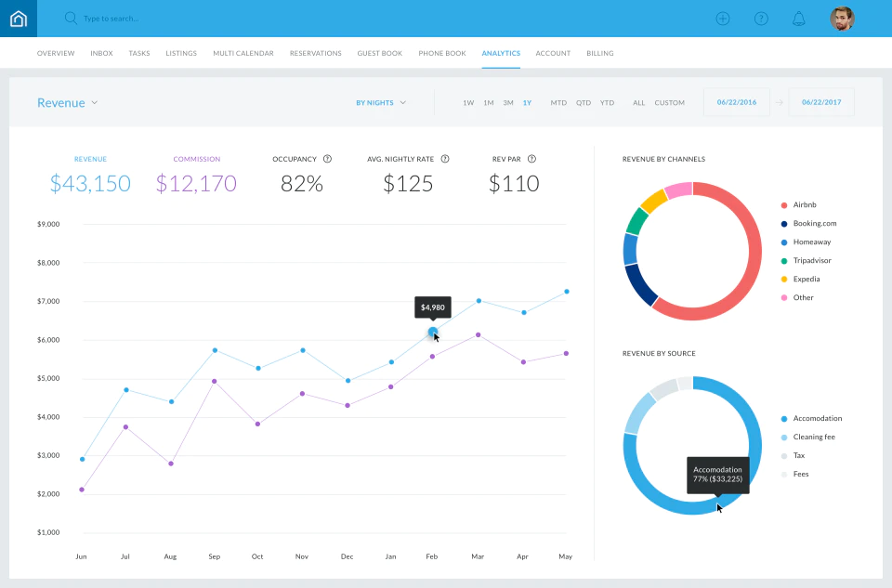Click the $4,980 chart tooltip

(x=433, y=307)
